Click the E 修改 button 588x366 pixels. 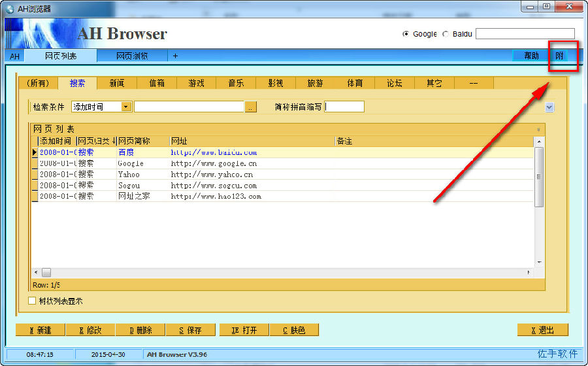point(90,330)
